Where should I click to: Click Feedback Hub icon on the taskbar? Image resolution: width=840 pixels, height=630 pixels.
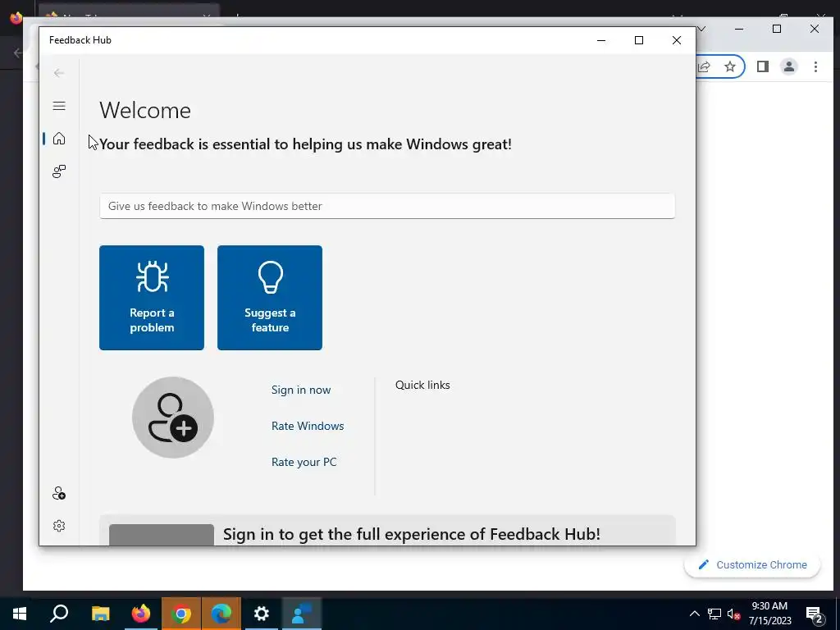pos(302,614)
